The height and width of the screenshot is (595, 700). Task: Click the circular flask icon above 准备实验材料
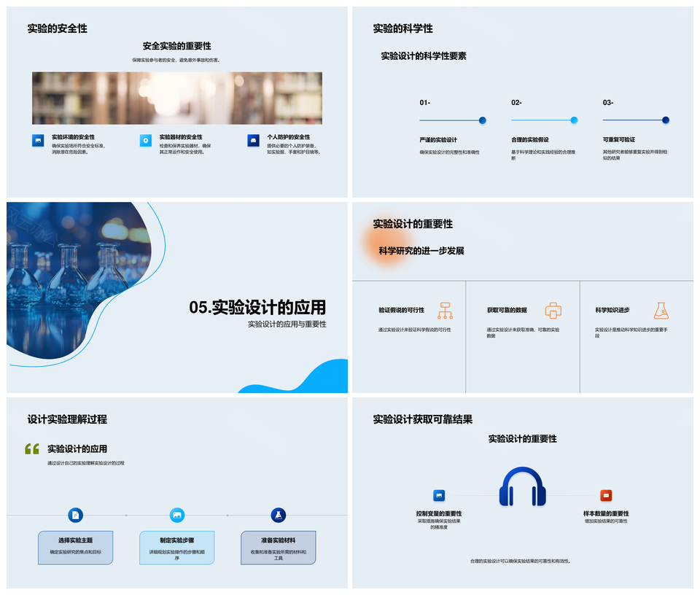(x=278, y=515)
